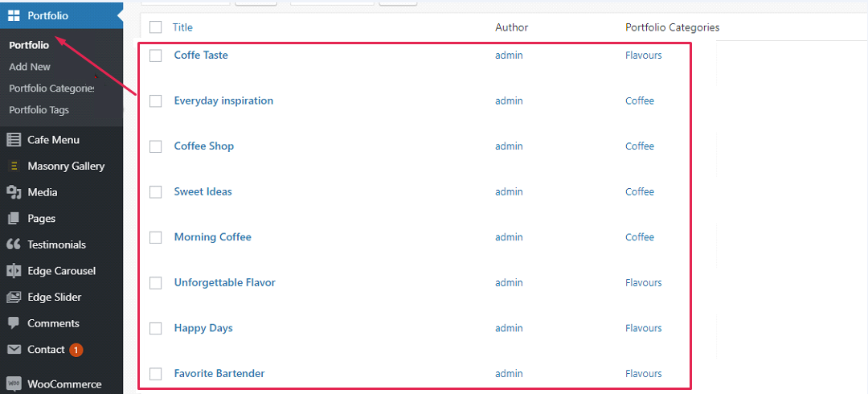This screenshot has height=394, width=868.
Task: Check the box for Coffe Taste
Action: (156, 55)
